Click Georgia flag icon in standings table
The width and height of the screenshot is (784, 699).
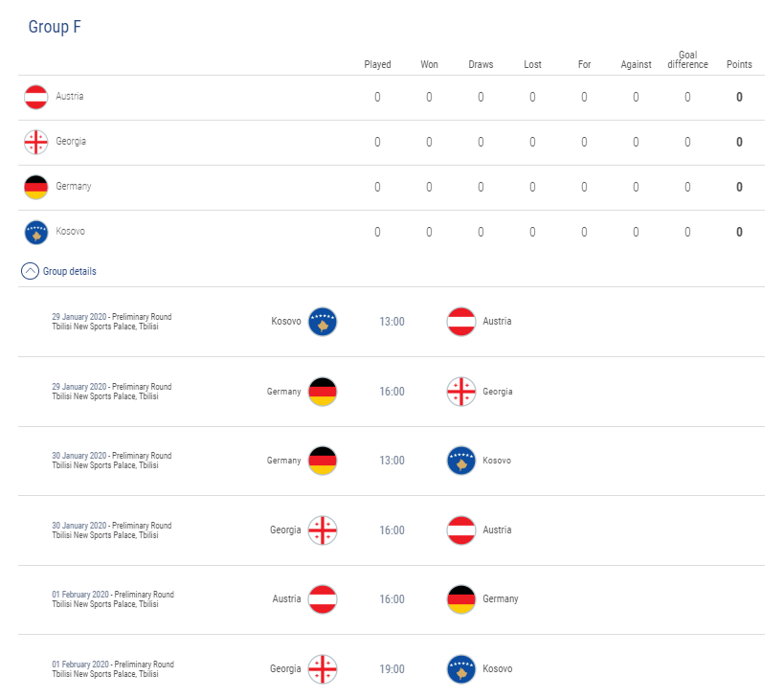[36, 142]
